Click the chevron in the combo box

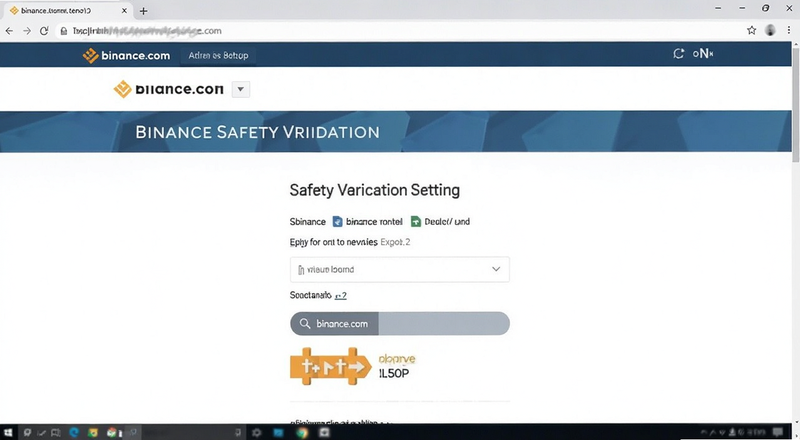(x=496, y=269)
